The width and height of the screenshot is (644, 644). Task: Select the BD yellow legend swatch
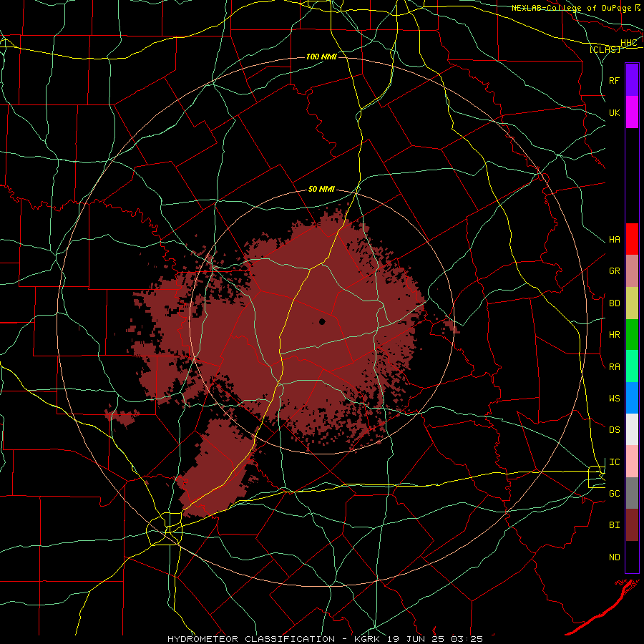coord(632,303)
